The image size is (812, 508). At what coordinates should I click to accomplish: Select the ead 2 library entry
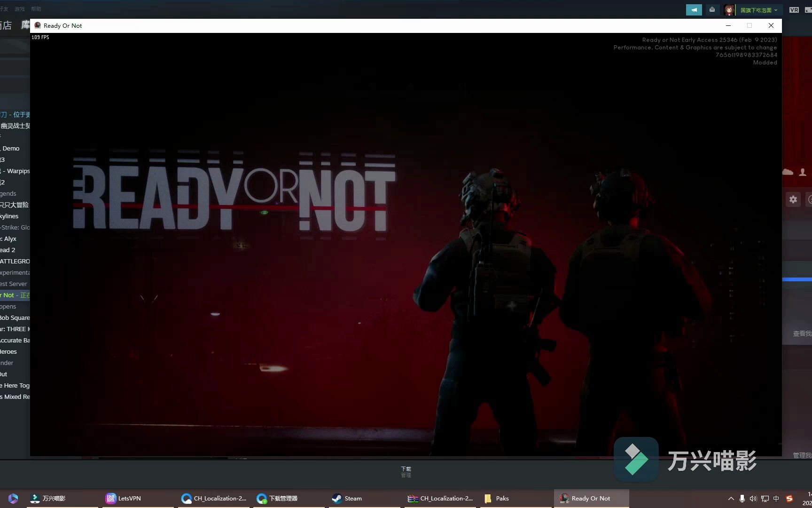click(x=15, y=250)
